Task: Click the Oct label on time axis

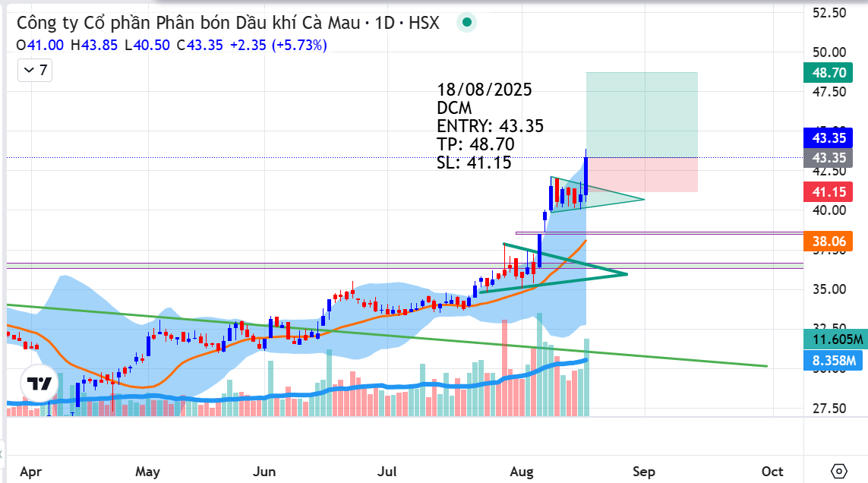Action: pos(772,472)
